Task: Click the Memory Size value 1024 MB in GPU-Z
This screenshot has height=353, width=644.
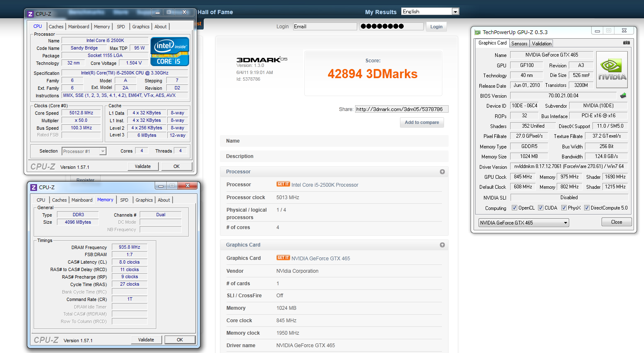Action: 529,156
